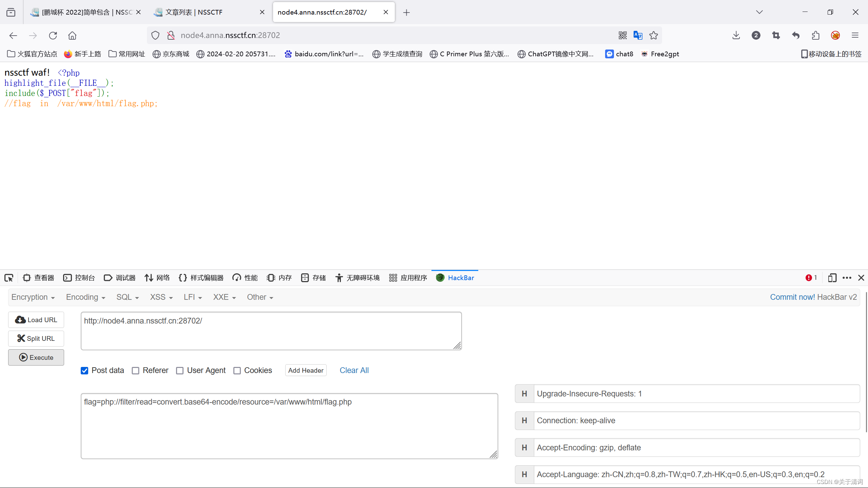Tick the Cookies checkbox
The width and height of the screenshot is (868, 488).
coord(237,371)
